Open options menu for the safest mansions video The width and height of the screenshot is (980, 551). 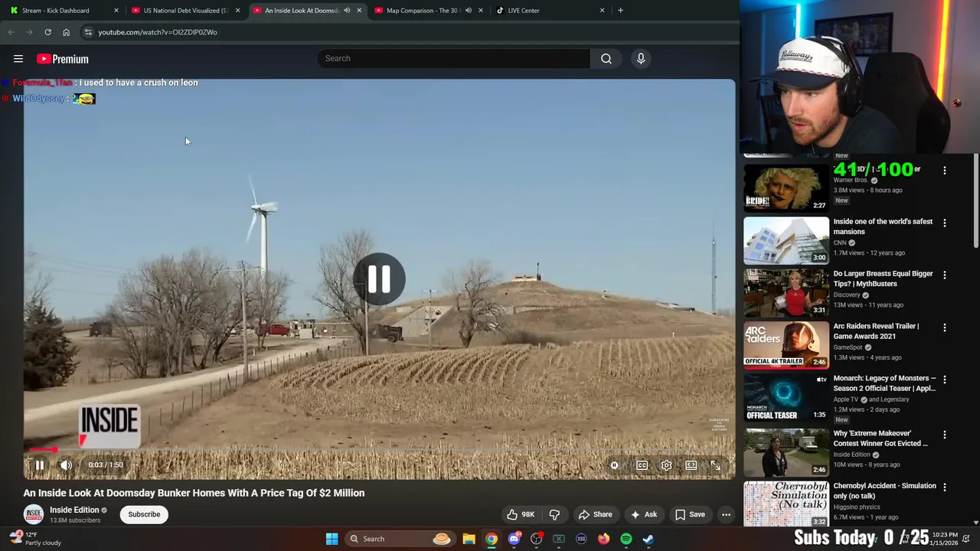click(x=945, y=223)
